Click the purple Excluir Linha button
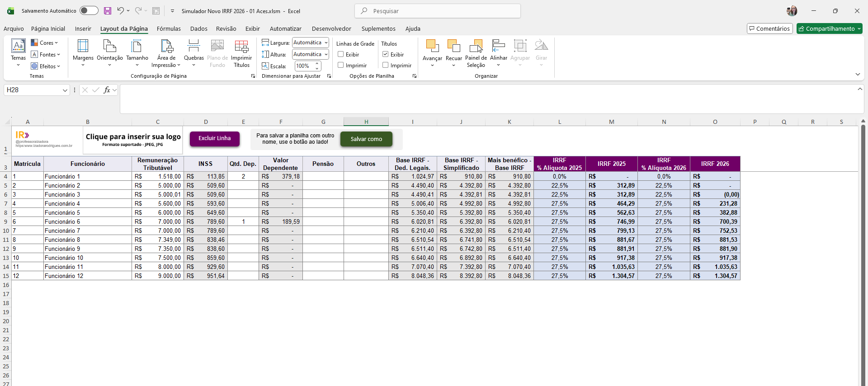The width and height of the screenshot is (868, 386). click(x=214, y=138)
